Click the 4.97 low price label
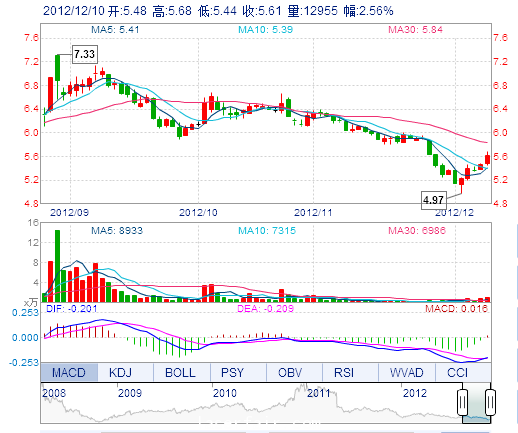518x433 pixels. 434,200
